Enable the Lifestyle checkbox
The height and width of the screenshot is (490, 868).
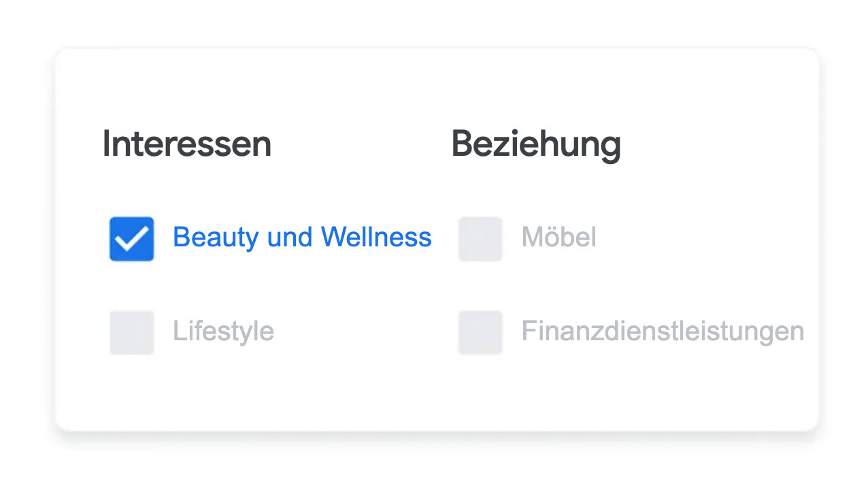point(131,333)
